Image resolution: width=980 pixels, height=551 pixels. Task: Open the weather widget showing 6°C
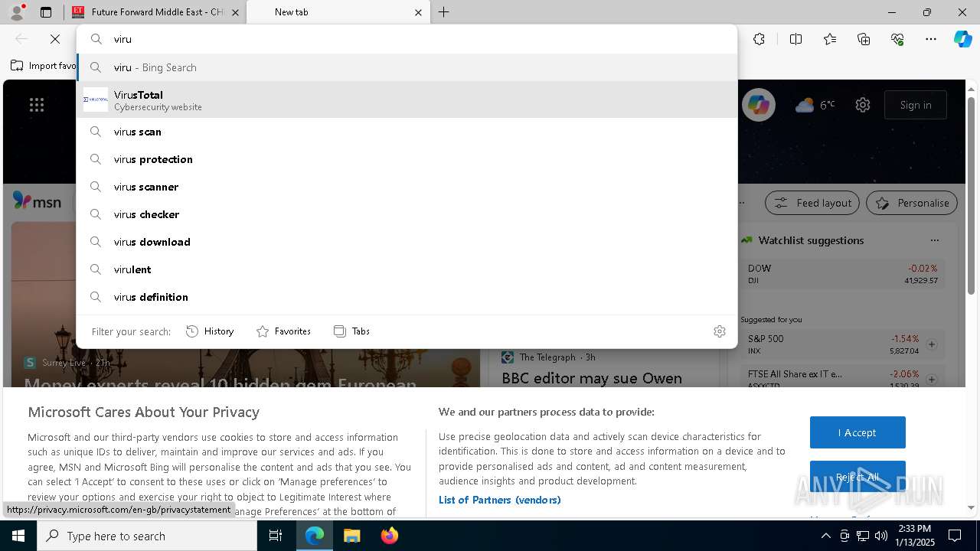(x=815, y=105)
